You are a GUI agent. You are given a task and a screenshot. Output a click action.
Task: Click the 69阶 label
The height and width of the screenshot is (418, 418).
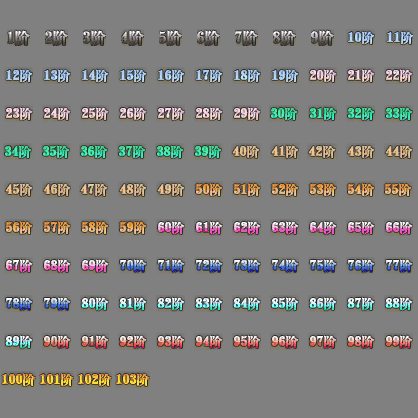click(x=94, y=266)
